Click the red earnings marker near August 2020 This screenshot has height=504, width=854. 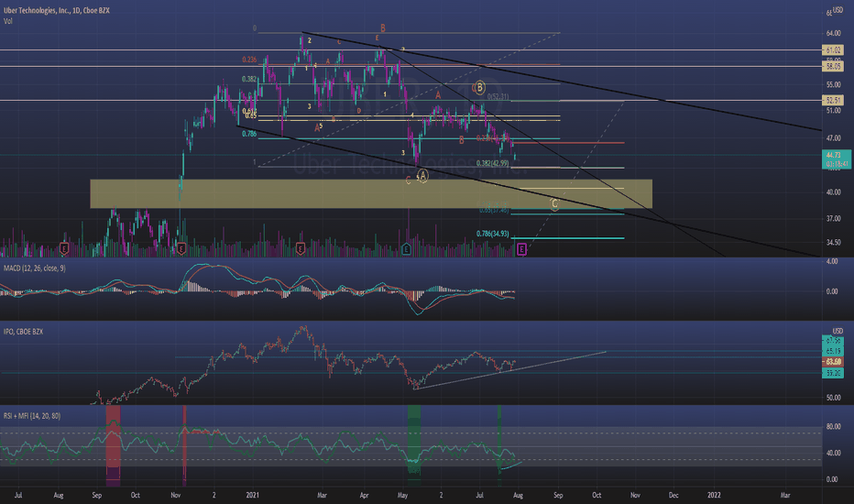(64, 249)
